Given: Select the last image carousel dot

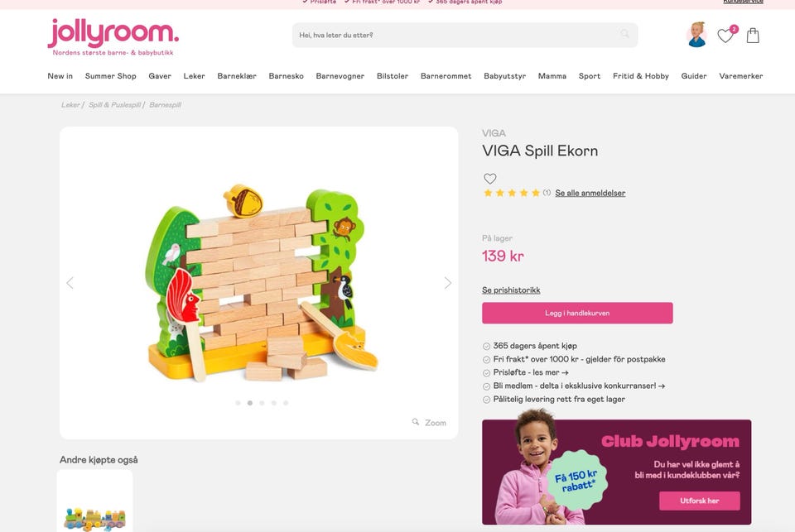Looking at the screenshot, I should pos(286,403).
